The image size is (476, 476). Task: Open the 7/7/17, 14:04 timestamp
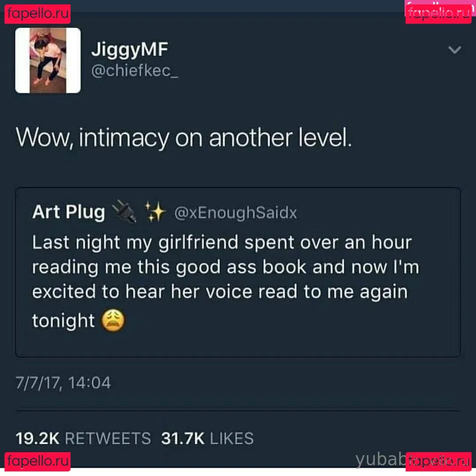click(63, 382)
